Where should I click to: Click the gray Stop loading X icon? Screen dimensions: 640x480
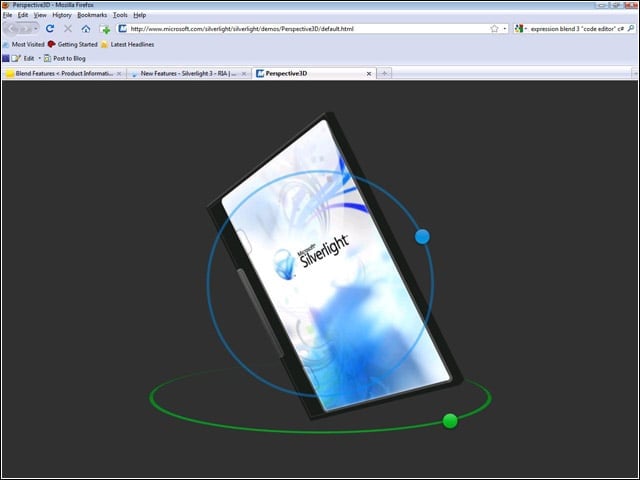(68, 29)
